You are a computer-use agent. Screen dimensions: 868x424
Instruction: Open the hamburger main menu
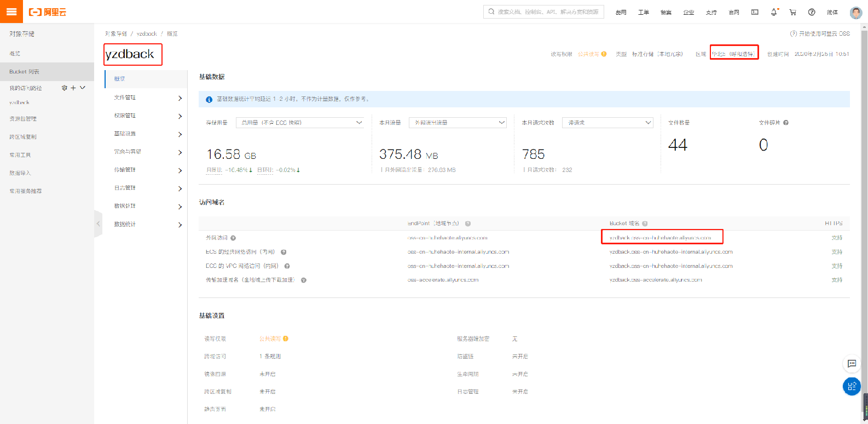(x=11, y=12)
